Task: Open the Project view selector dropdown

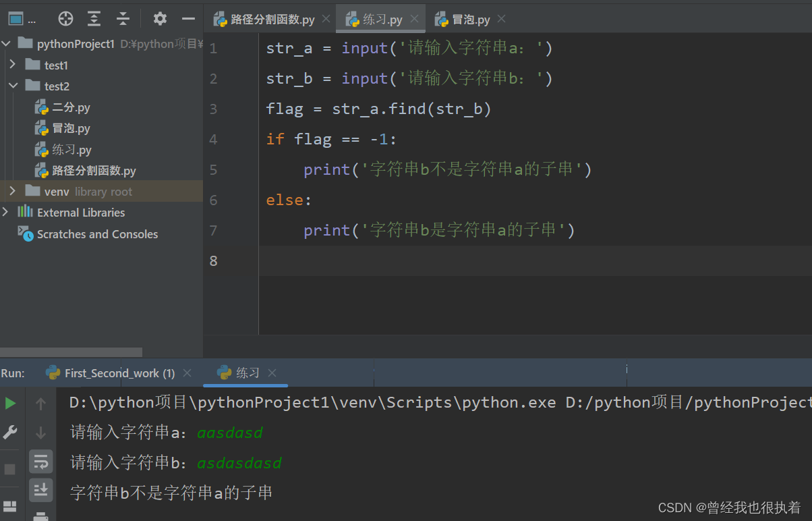Action: tap(22, 19)
